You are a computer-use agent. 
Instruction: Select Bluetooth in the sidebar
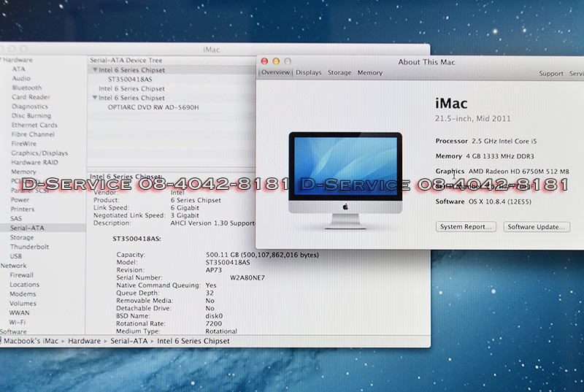[26, 88]
